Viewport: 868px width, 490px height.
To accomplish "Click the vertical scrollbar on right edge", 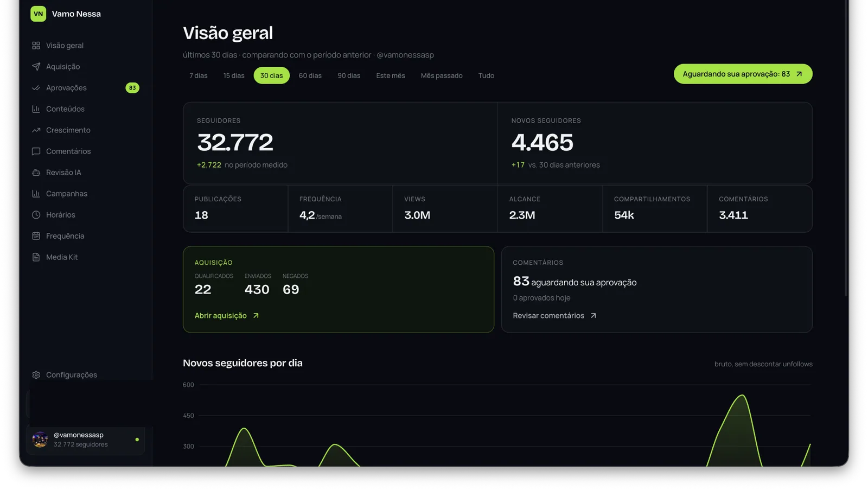I will [846, 148].
